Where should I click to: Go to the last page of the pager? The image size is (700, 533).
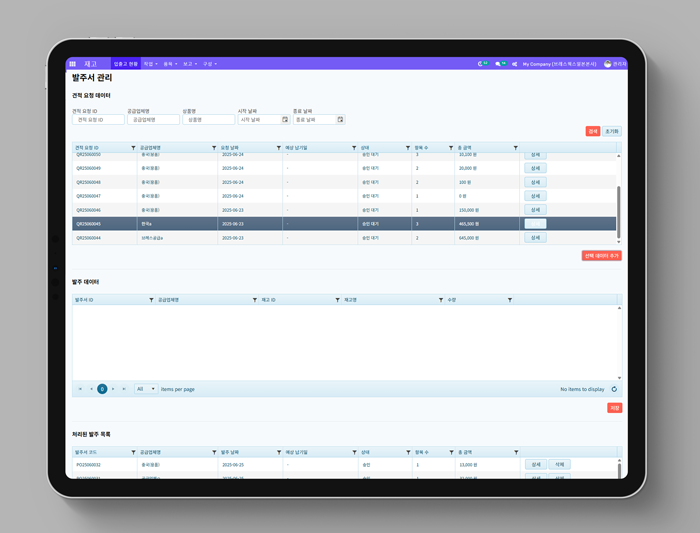pyautogui.click(x=124, y=389)
